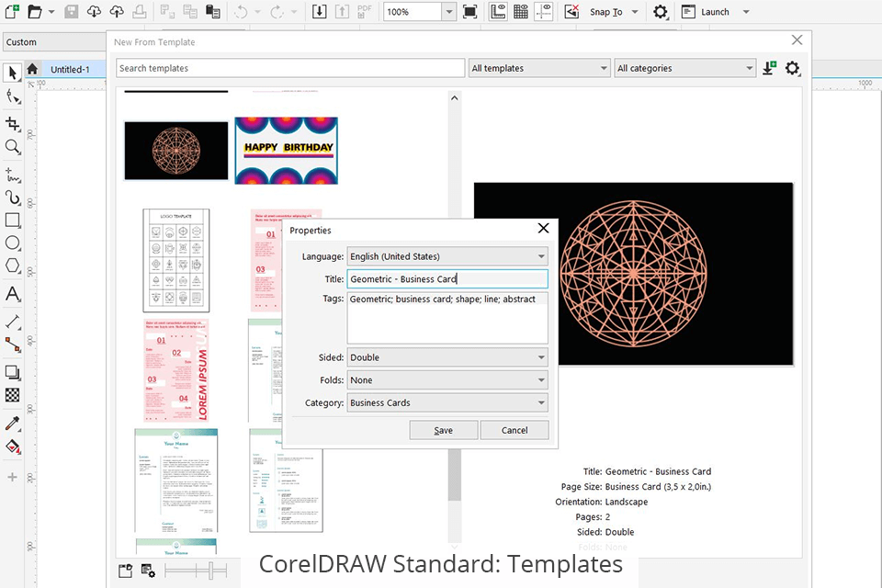882x588 pixels.
Task: Click the Title field in Properties
Action: [447, 279]
